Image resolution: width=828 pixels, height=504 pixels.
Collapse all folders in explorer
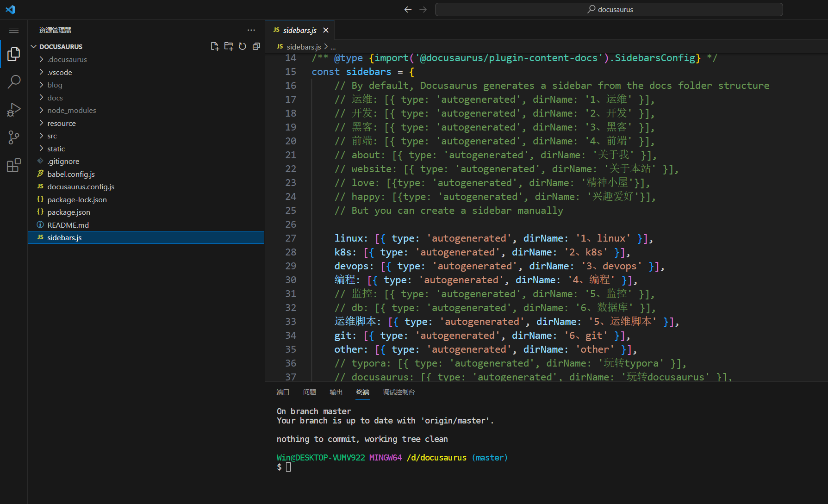(256, 46)
